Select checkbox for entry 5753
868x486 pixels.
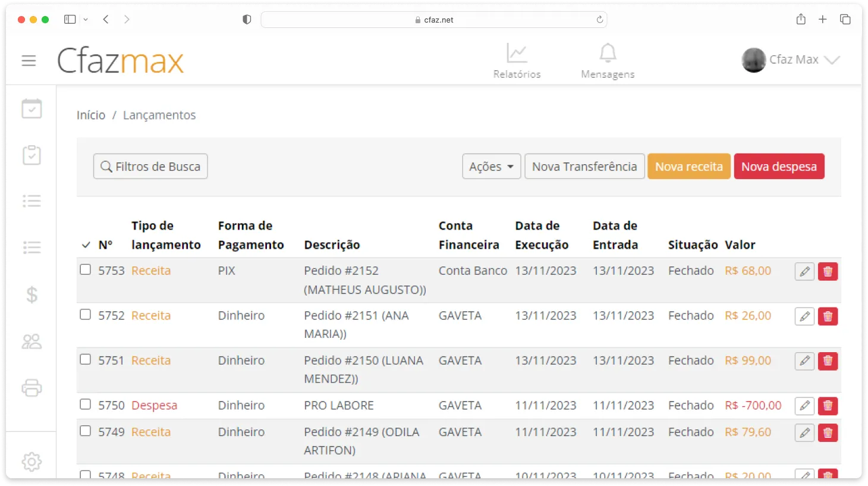point(86,269)
